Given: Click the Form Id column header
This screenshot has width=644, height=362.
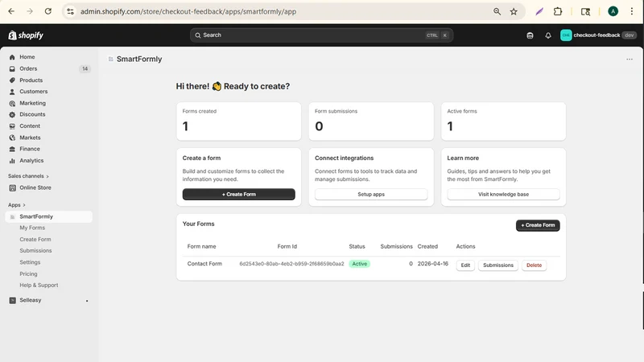Looking at the screenshot, I should click(287, 247).
